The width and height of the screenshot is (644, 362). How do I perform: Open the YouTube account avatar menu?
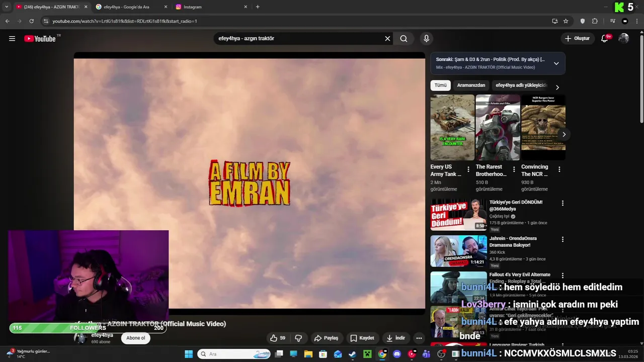click(x=624, y=39)
